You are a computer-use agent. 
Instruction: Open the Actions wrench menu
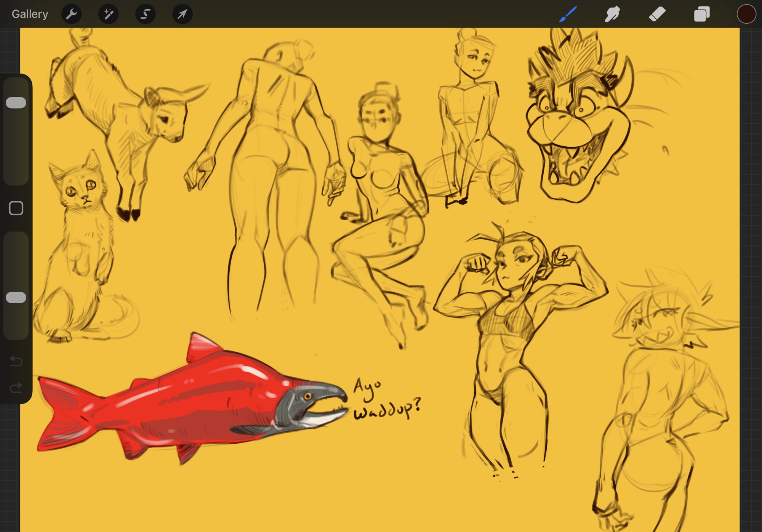71,14
